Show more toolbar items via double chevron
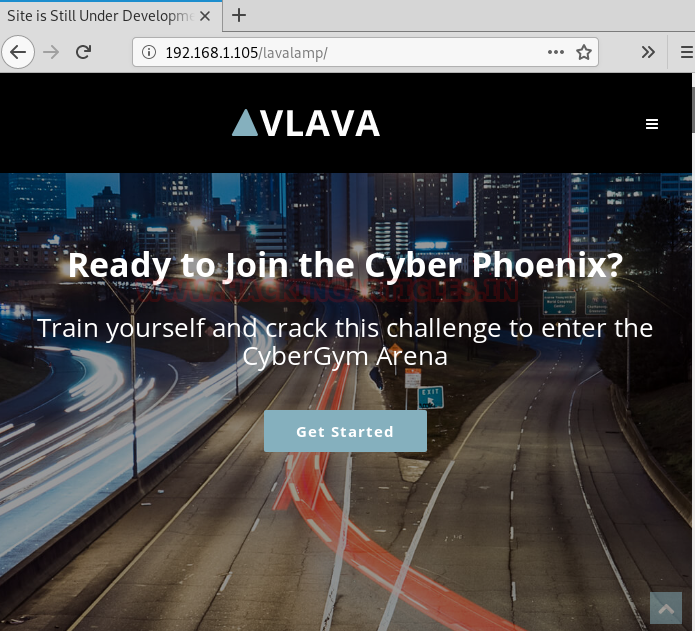The height and width of the screenshot is (631, 695). (x=648, y=52)
